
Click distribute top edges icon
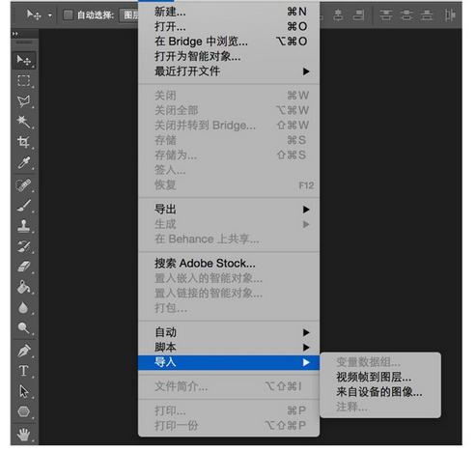386,14
